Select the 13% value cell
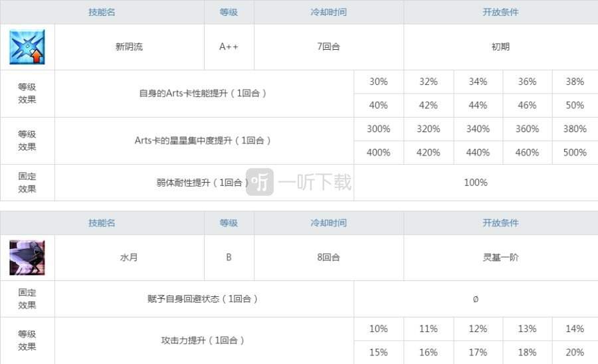Screen dimensions: 598x364 (x=528, y=329)
